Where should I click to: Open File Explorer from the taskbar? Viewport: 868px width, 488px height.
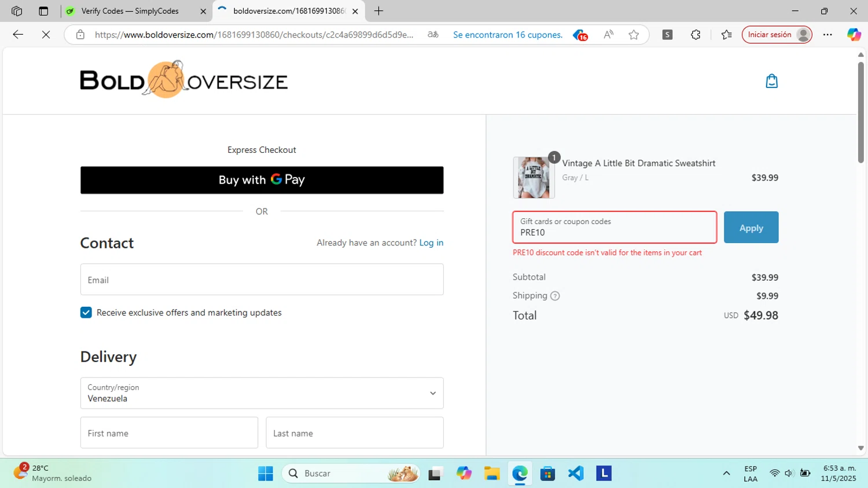pyautogui.click(x=492, y=474)
